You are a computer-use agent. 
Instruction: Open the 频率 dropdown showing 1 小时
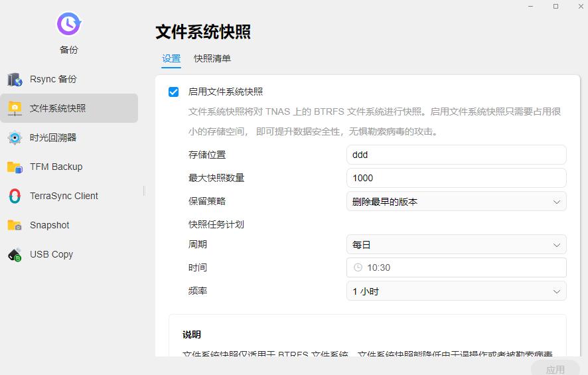click(456, 291)
